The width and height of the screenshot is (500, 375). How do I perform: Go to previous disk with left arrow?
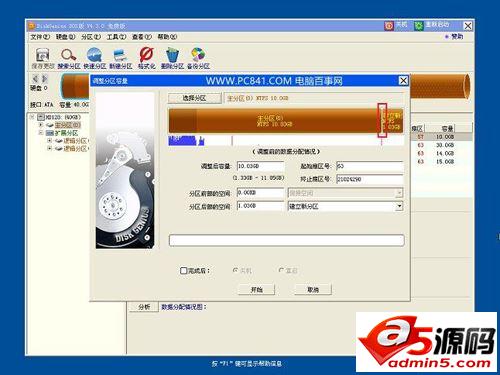35,79
